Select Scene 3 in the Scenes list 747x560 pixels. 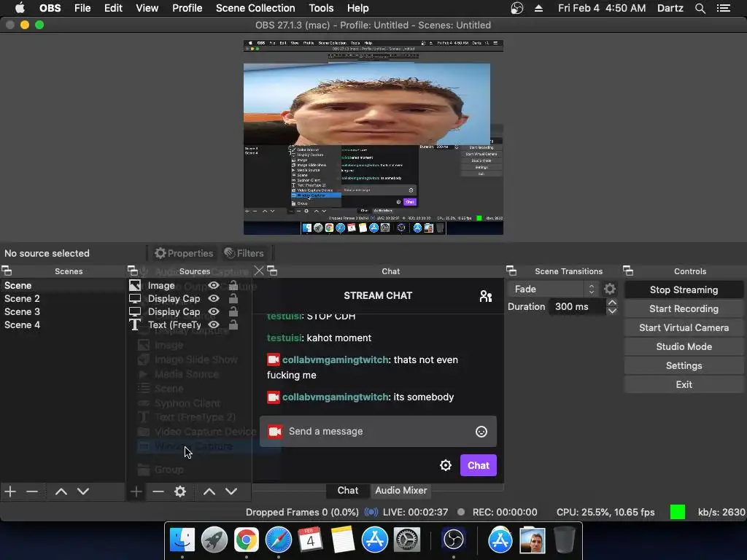click(63, 311)
